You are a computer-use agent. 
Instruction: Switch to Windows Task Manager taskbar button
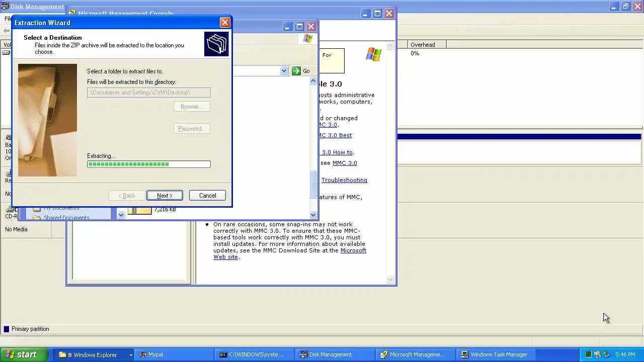496,354
